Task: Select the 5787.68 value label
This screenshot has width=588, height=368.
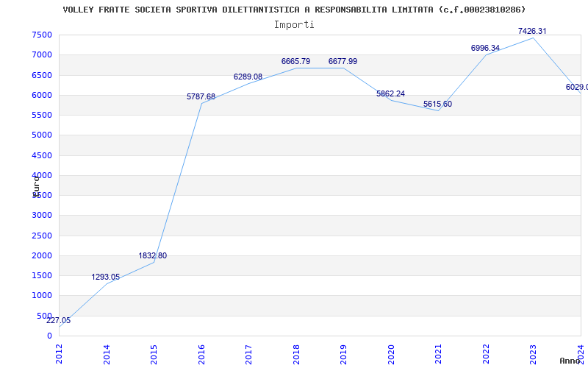Action: [x=201, y=96]
